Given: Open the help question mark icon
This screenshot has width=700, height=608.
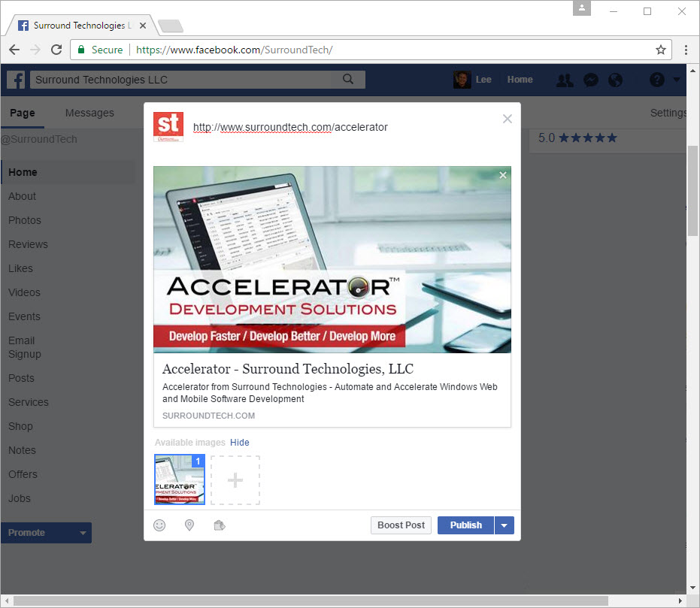Looking at the screenshot, I should point(656,80).
